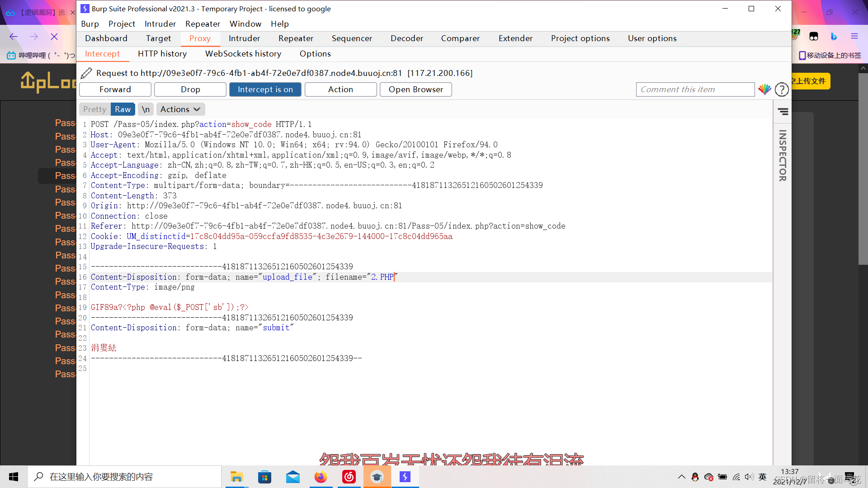Open the Mail app taskbar icon
The image size is (868, 488).
(x=293, y=477)
